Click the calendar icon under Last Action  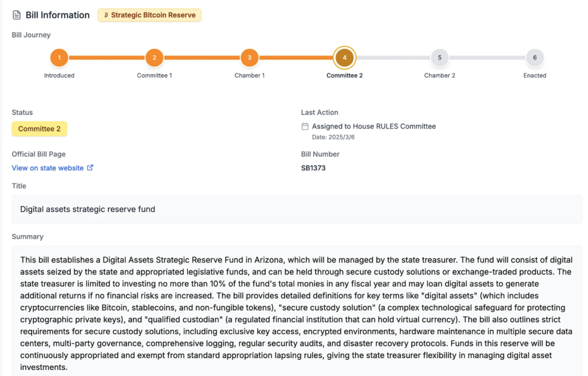305,126
